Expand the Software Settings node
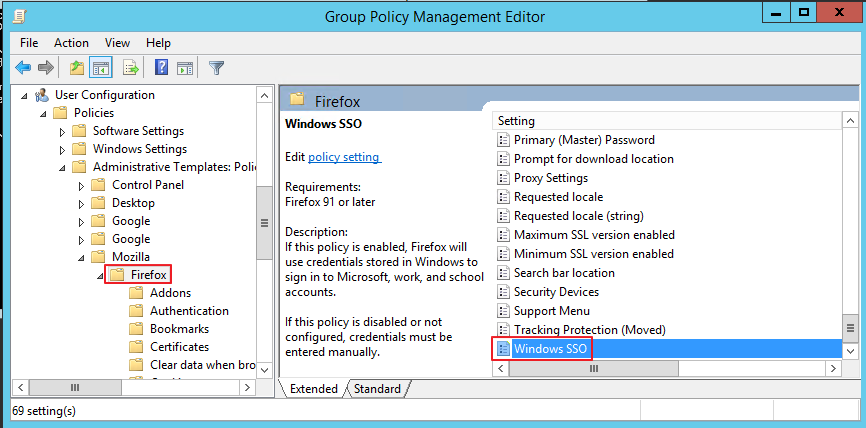 point(62,132)
